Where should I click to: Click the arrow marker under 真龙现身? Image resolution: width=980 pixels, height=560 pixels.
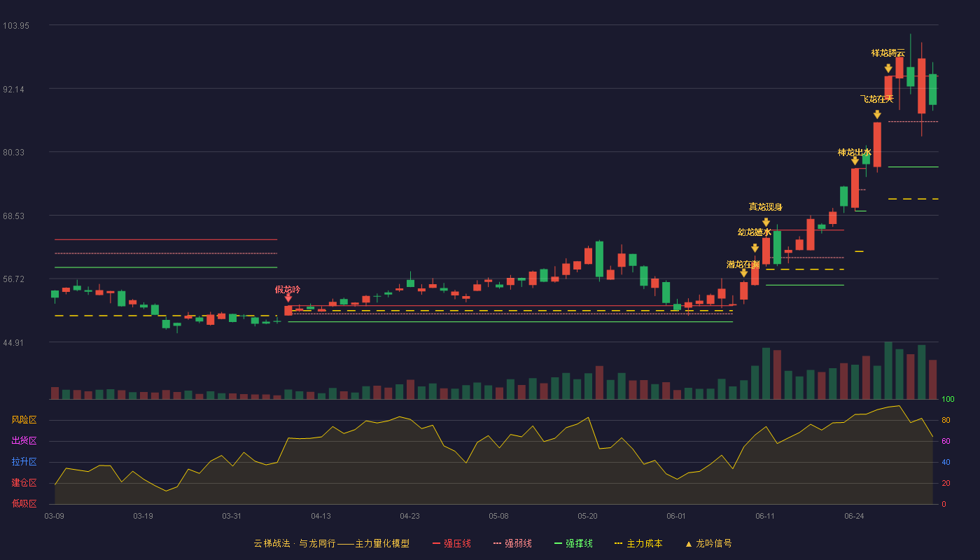(766, 223)
